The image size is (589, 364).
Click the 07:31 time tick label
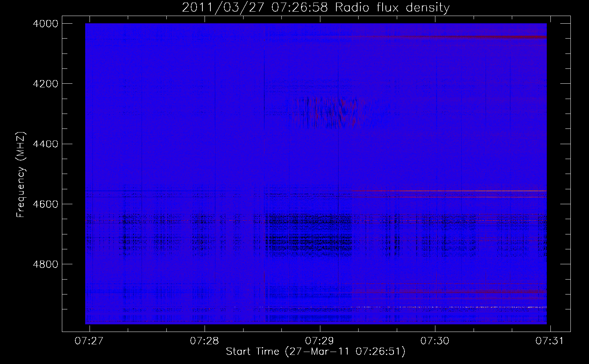550,341
